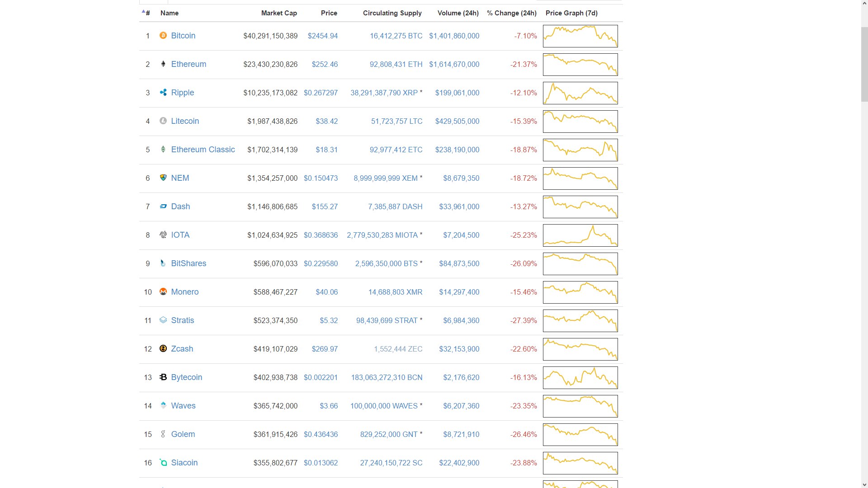868x488 pixels.
Task: Open the Ethereum coin page link
Action: pos(189,64)
